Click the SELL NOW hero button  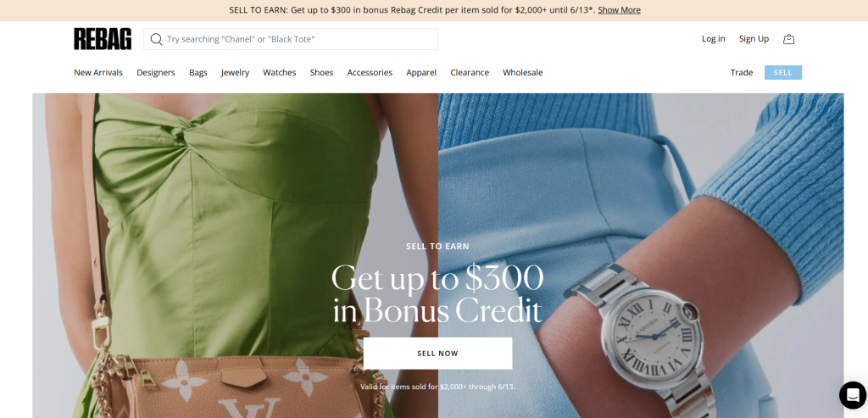(437, 354)
